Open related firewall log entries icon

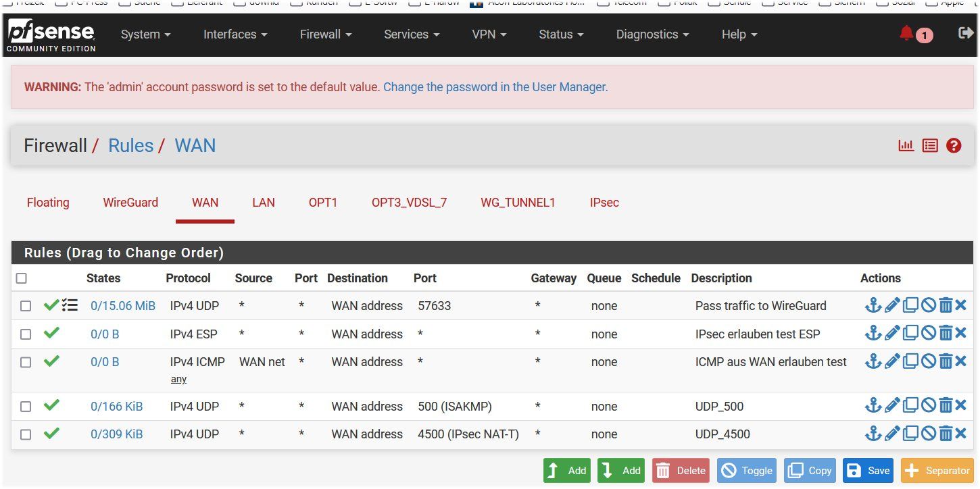pos(930,145)
